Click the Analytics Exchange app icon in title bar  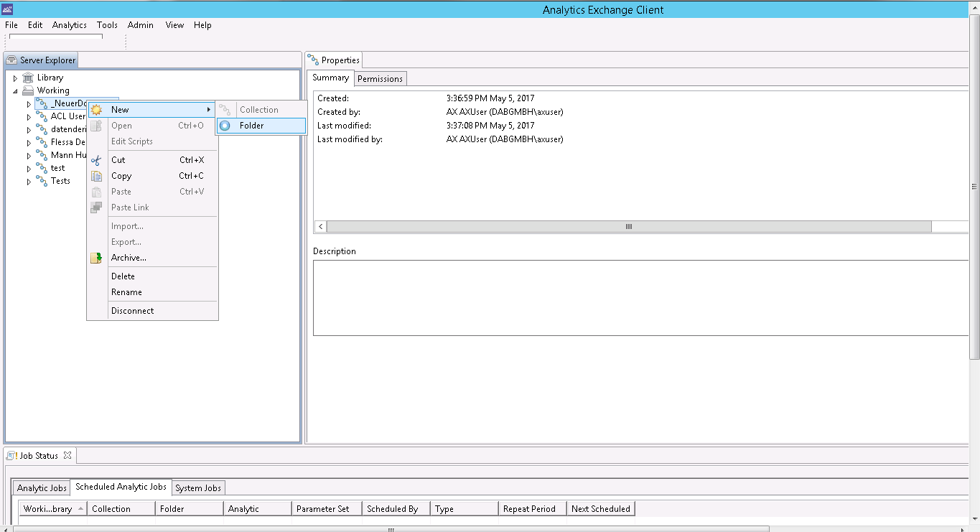[8, 9]
